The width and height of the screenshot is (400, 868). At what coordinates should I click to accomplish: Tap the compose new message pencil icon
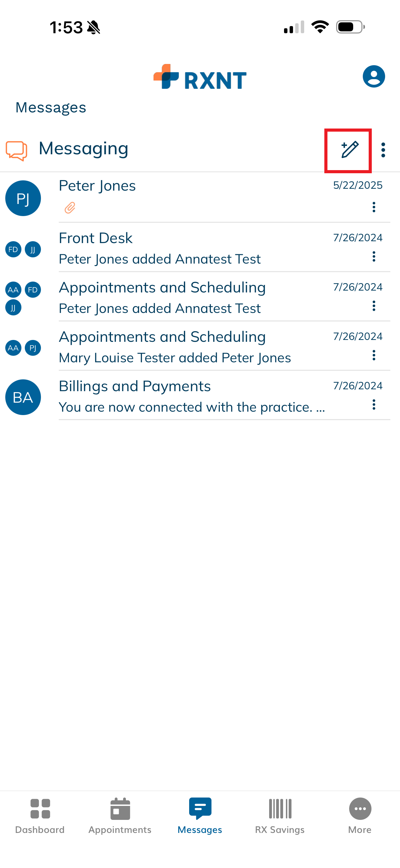[349, 150]
